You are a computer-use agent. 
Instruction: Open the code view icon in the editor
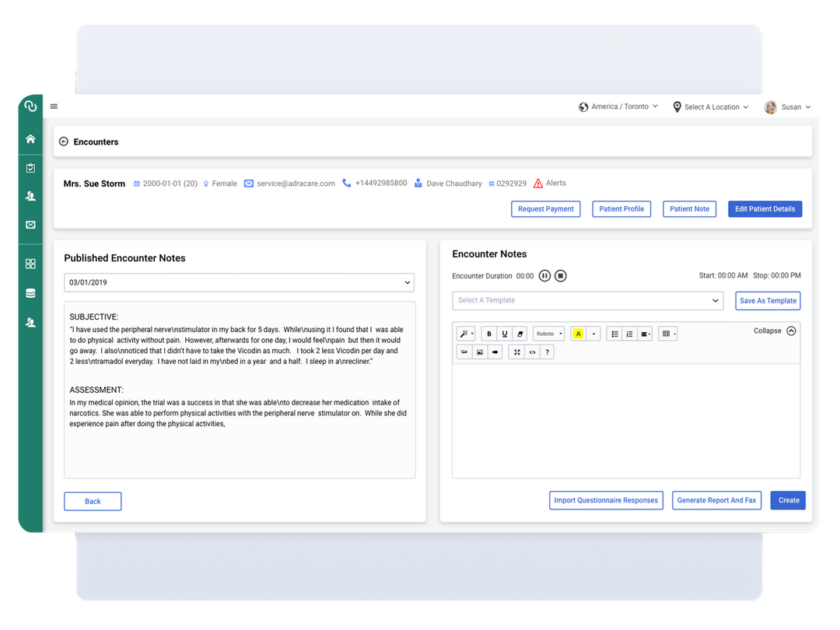534,352
